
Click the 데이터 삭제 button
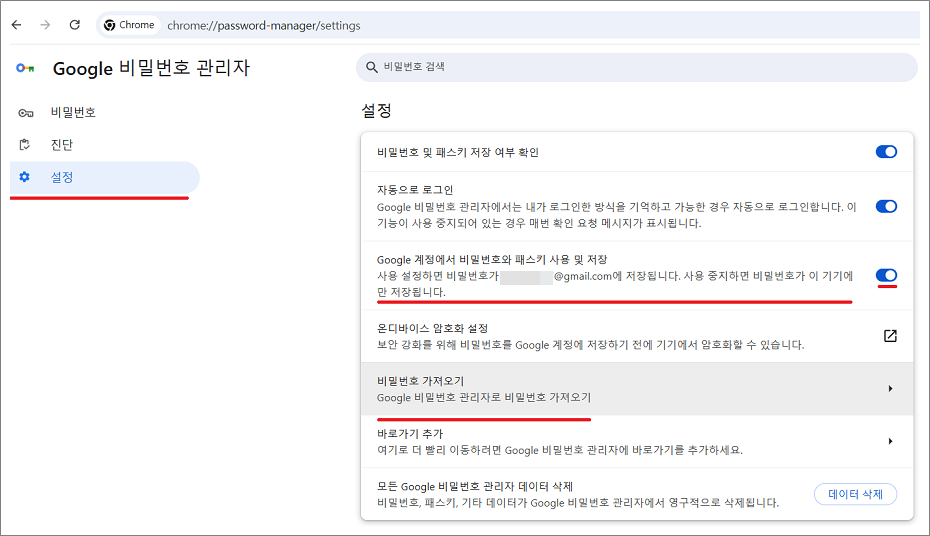pyautogui.click(x=855, y=494)
